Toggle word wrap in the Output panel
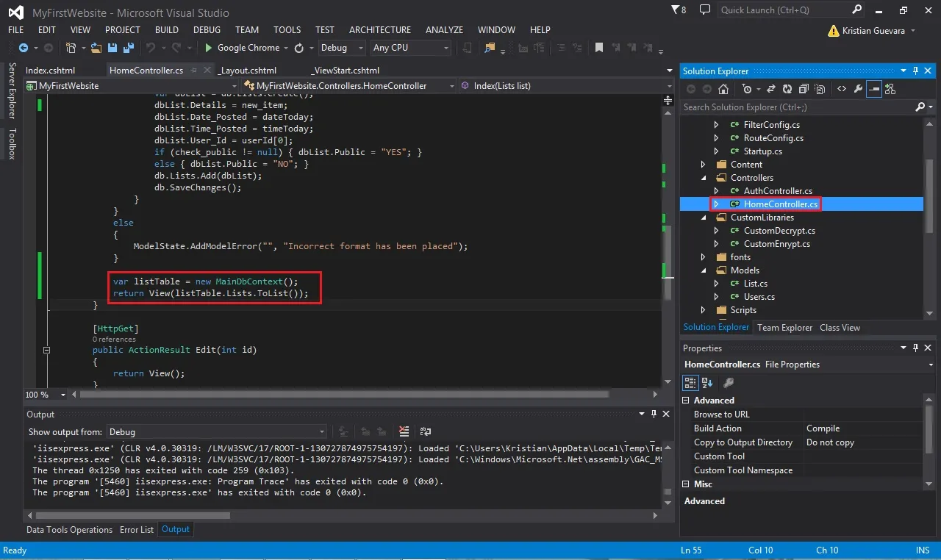Image resolution: width=941 pixels, height=560 pixels. 424,431
